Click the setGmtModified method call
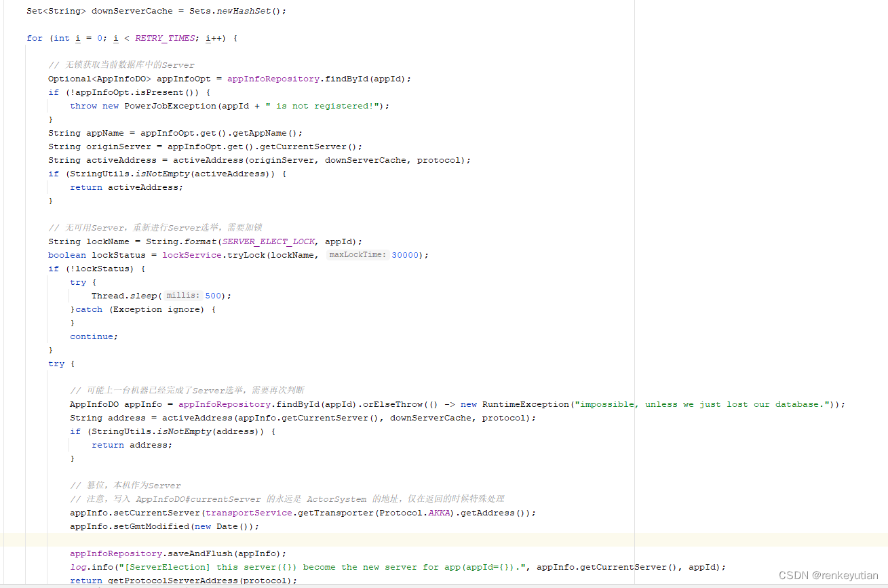 pos(151,526)
